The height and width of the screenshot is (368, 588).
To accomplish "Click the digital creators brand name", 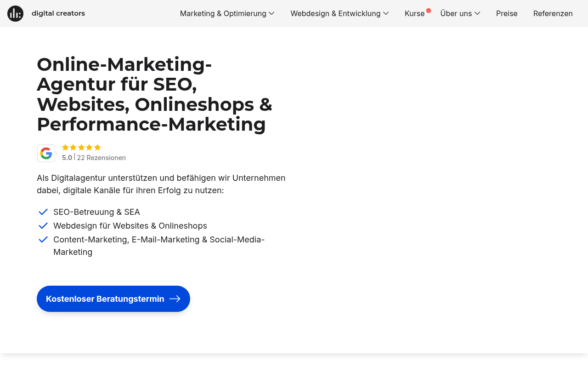I will pyautogui.click(x=58, y=13).
